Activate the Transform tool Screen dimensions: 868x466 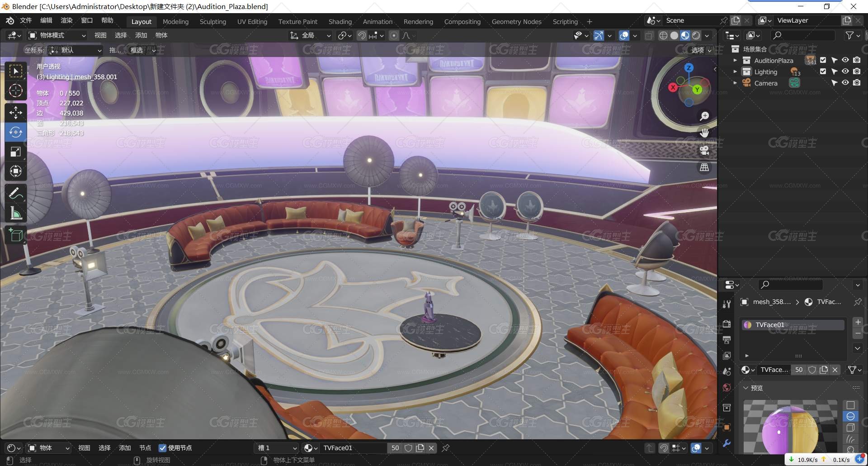(x=16, y=171)
